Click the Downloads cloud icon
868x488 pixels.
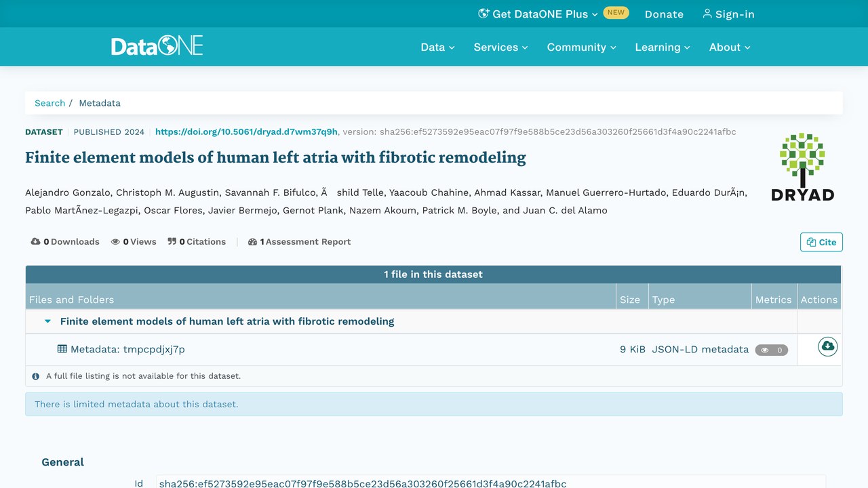36,241
